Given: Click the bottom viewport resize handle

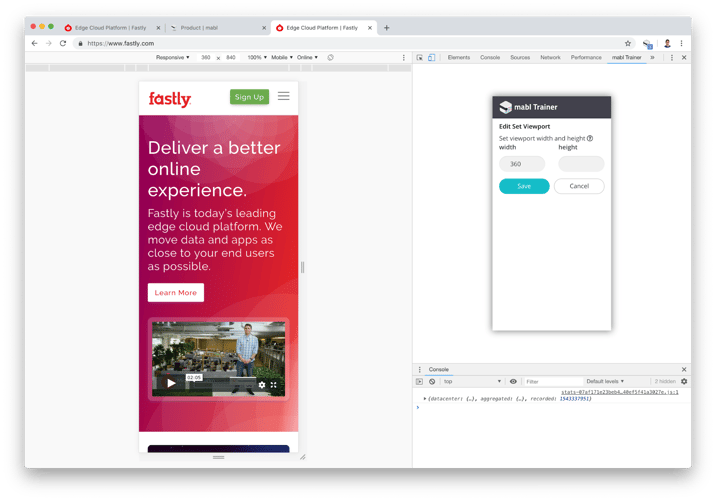Looking at the screenshot, I should pos(219,457).
